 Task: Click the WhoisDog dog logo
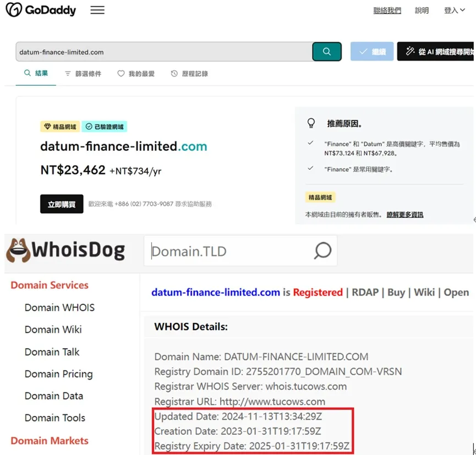point(18,250)
